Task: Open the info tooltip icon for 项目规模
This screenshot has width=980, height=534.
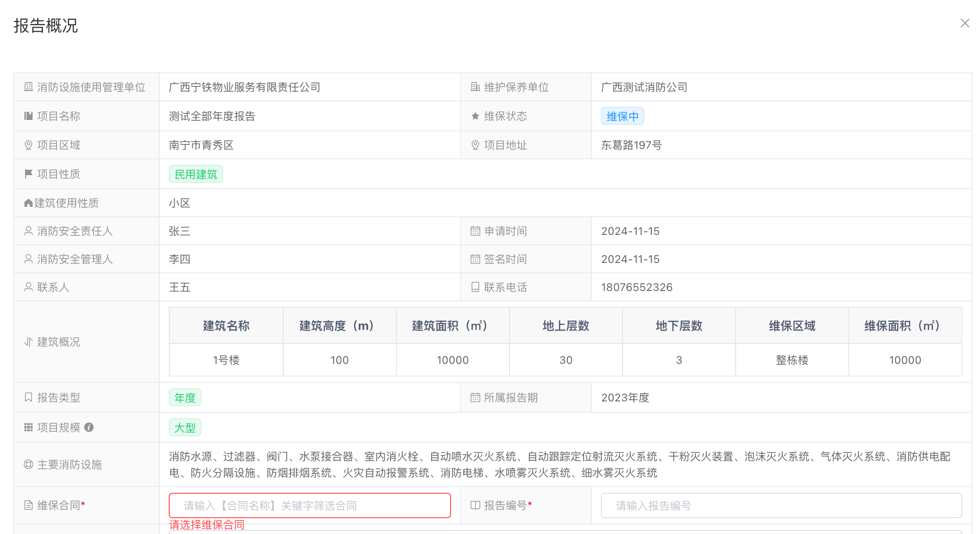Action: [x=89, y=427]
